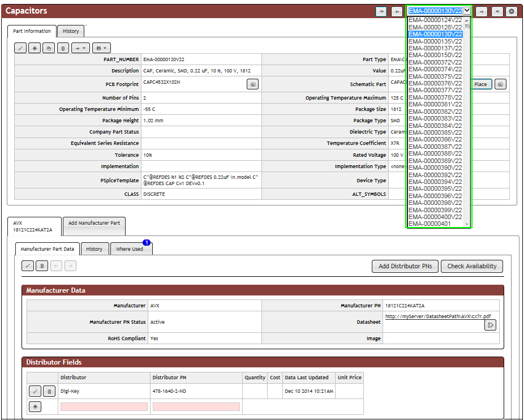Select EMA-00000150V22 from the part list
The image size is (524, 420).
tap(435, 55)
